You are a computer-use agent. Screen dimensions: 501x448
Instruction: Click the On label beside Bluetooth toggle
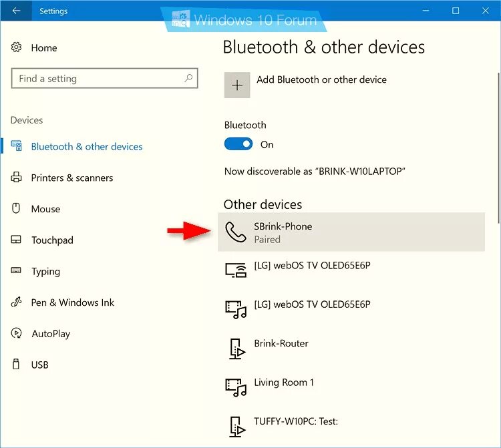point(267,145)
